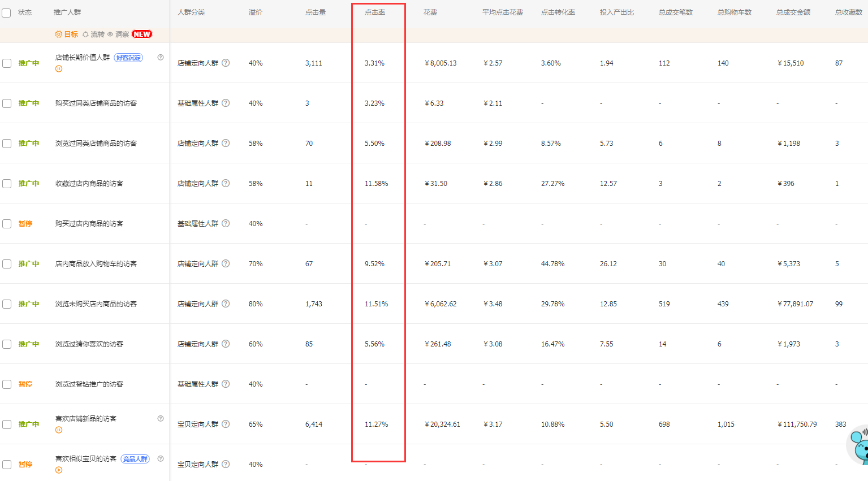Tick checkbox for 喜欢相似宝贝的访客 row
The height and width of the screenshot is (481, 868).
[x=7, y=465]
